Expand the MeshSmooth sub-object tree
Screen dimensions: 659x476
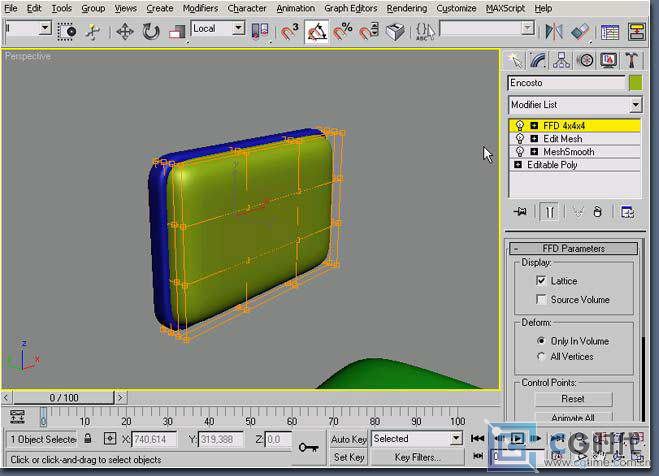point(534,152)
